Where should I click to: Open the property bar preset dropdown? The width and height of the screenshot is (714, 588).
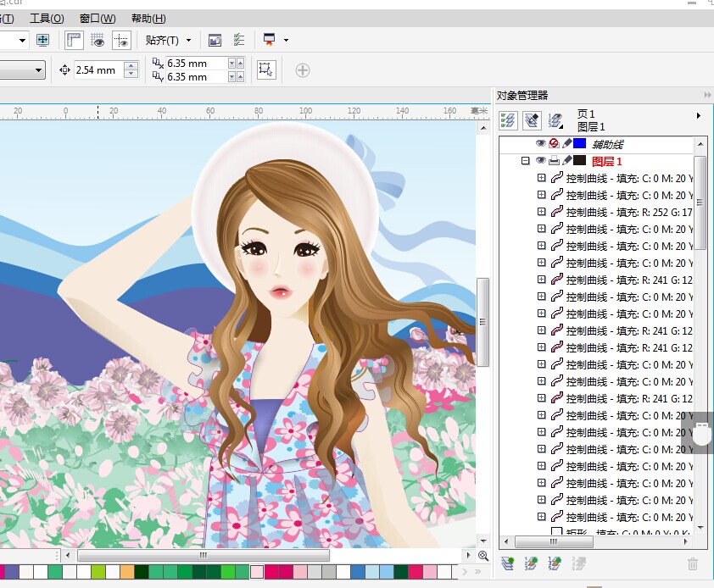coord(38,70)
